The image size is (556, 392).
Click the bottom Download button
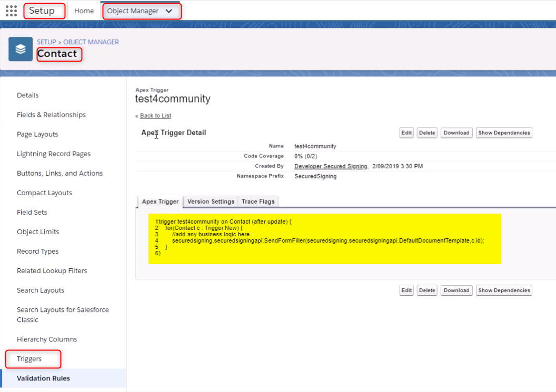click(x=456, y=290)
